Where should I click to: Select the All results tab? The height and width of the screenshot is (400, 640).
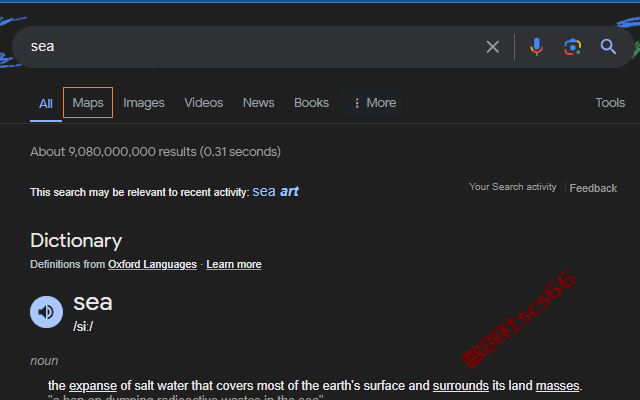(x=46, y=104)
